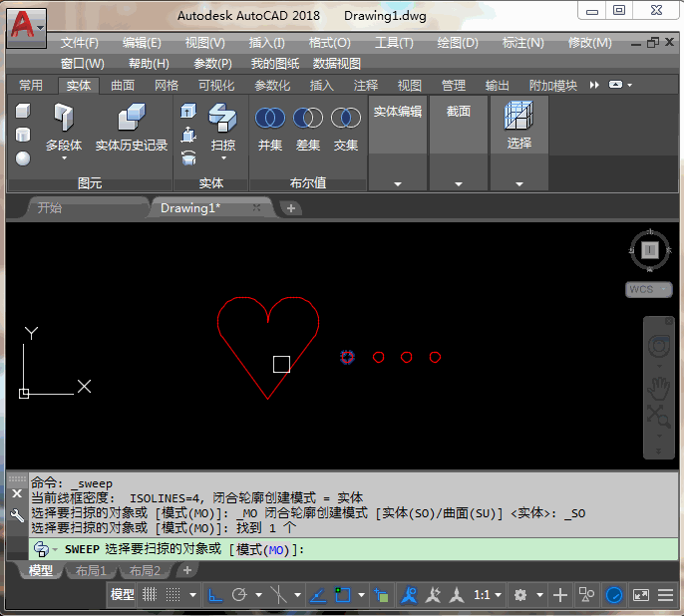Click the Clean Screen status bar icon

[641, 595]
